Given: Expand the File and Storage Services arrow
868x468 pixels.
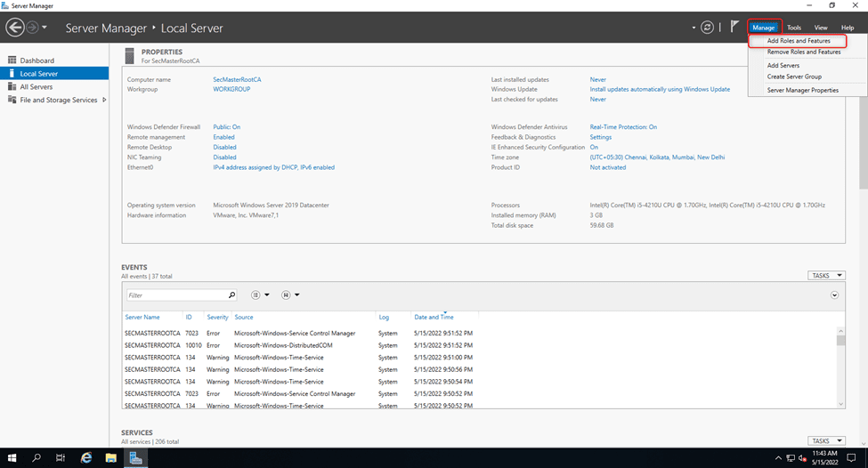Looking at the screenshot, I should pyautogui.click(x=104, y=101).
